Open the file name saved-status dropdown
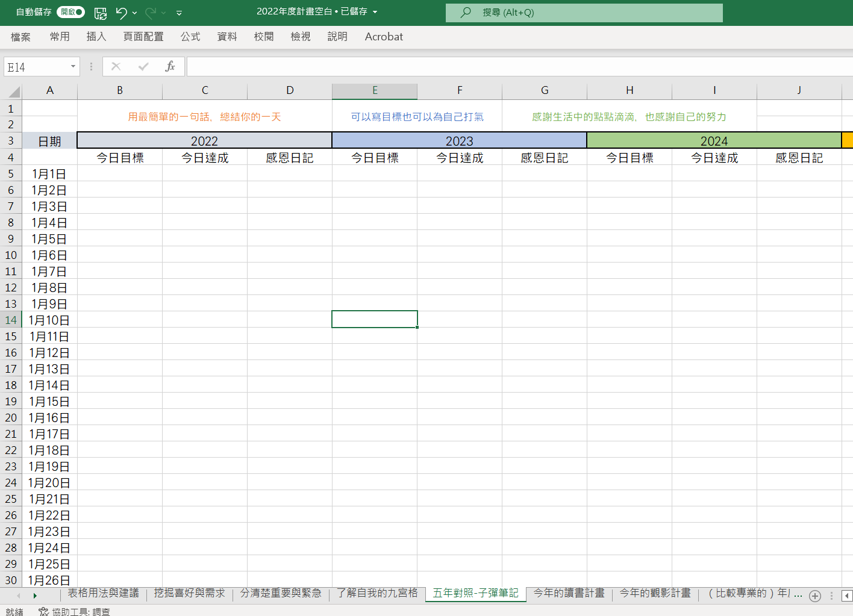 [x=375, y=12]
